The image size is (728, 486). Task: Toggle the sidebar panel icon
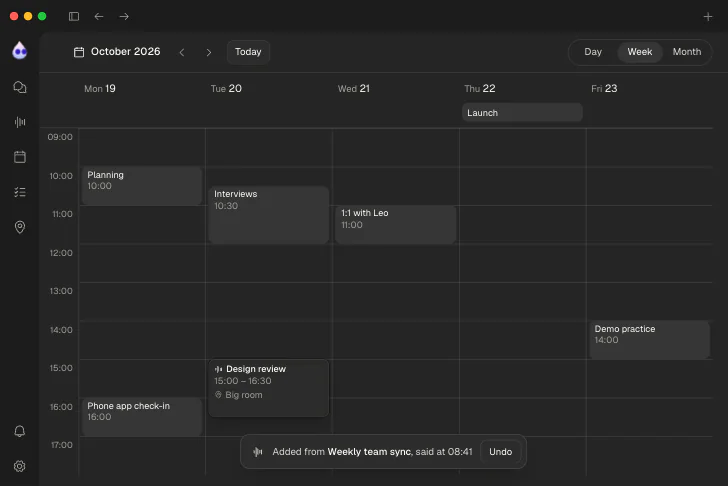74,16
